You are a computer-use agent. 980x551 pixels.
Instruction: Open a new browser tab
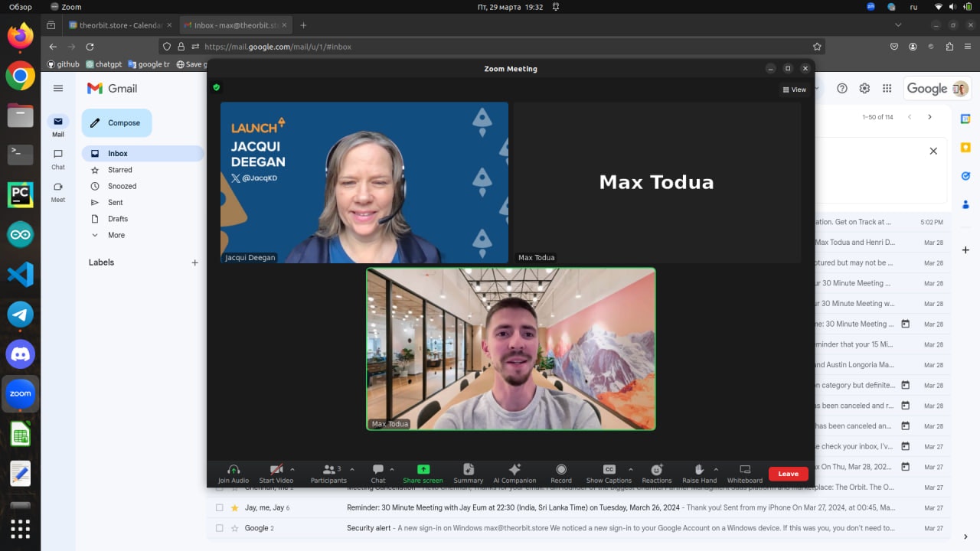point(303,25)
